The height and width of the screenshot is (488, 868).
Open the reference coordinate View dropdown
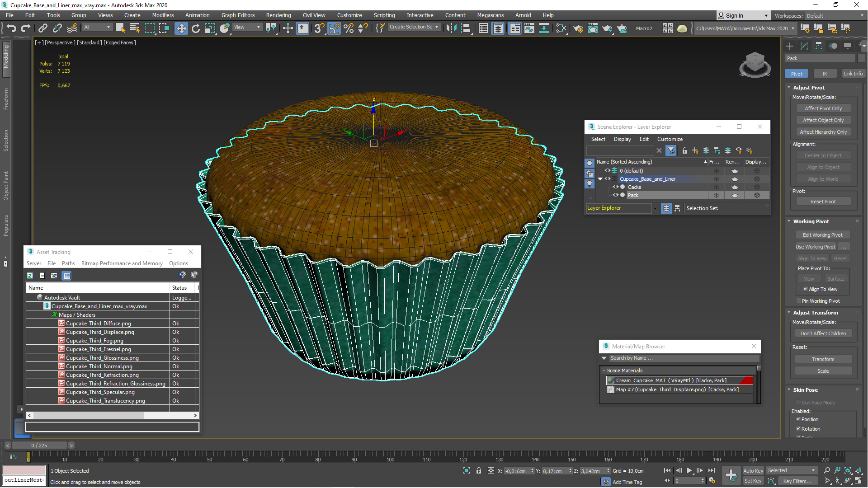247,28
